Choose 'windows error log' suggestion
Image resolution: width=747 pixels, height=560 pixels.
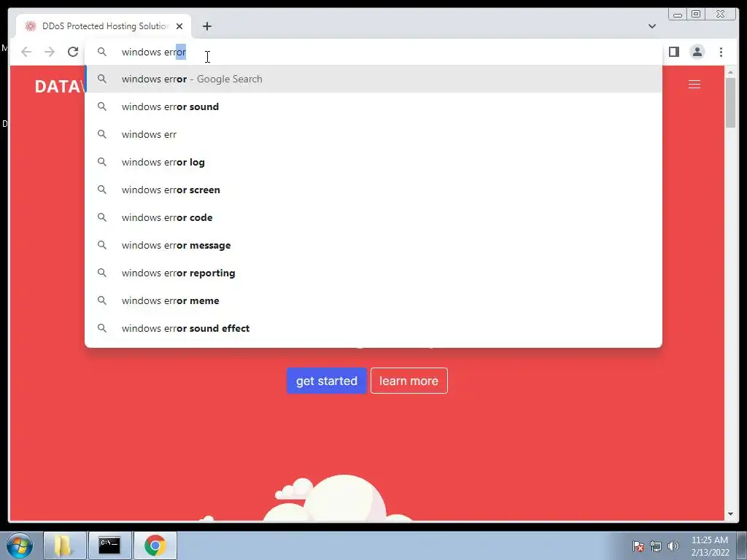[x=373, y=162]
